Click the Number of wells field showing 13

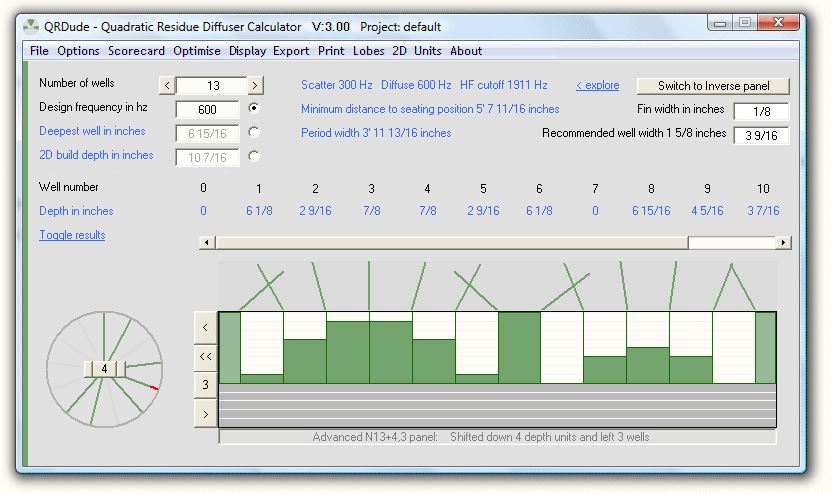click(211, 85)
